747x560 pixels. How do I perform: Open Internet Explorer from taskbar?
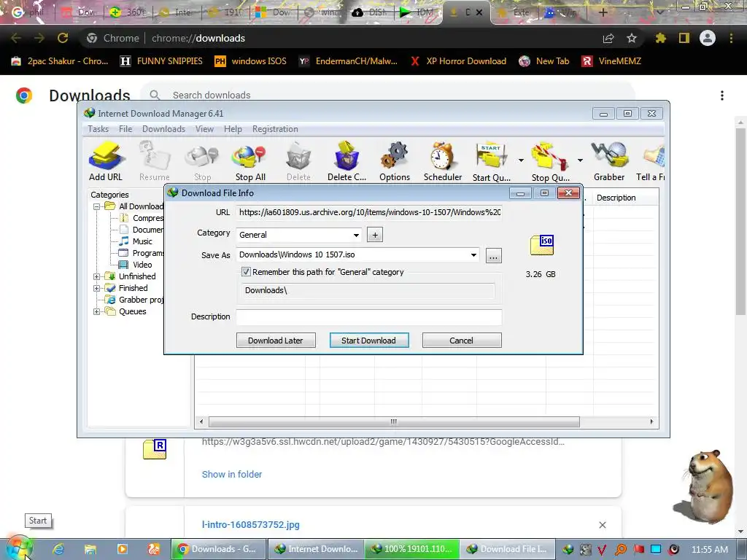(x=58, y=549)
